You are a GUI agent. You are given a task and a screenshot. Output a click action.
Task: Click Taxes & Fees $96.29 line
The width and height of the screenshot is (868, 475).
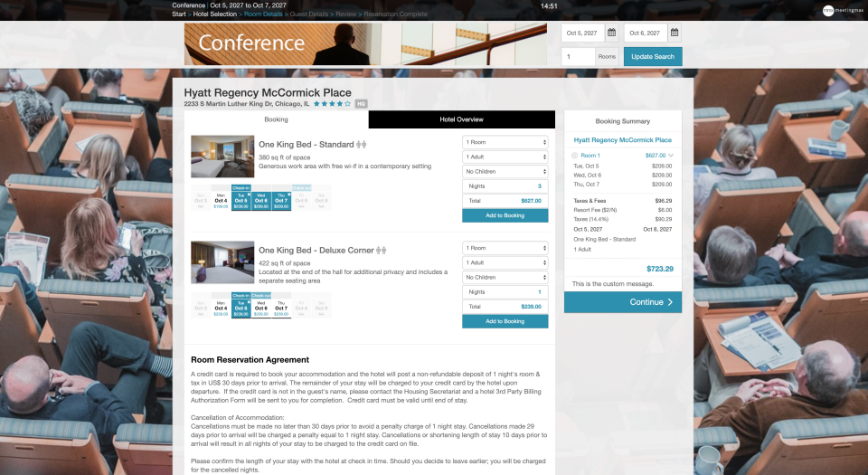[623, 201]
